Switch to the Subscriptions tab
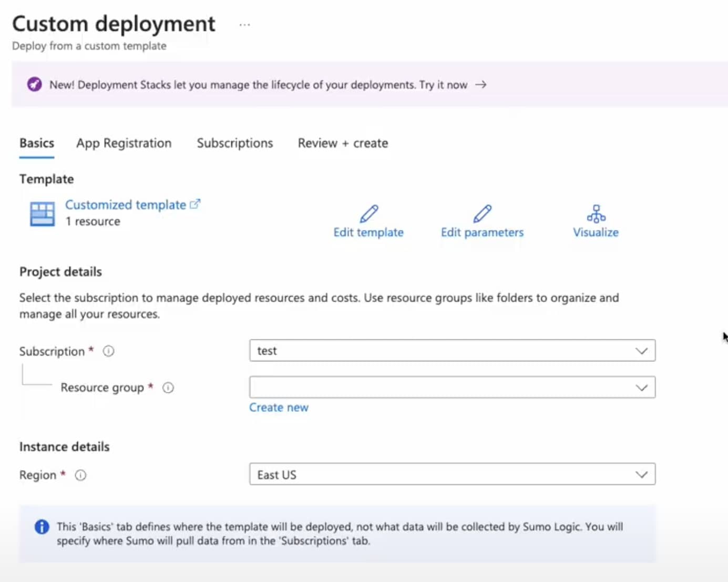728x582 pixels. [234, 143]
